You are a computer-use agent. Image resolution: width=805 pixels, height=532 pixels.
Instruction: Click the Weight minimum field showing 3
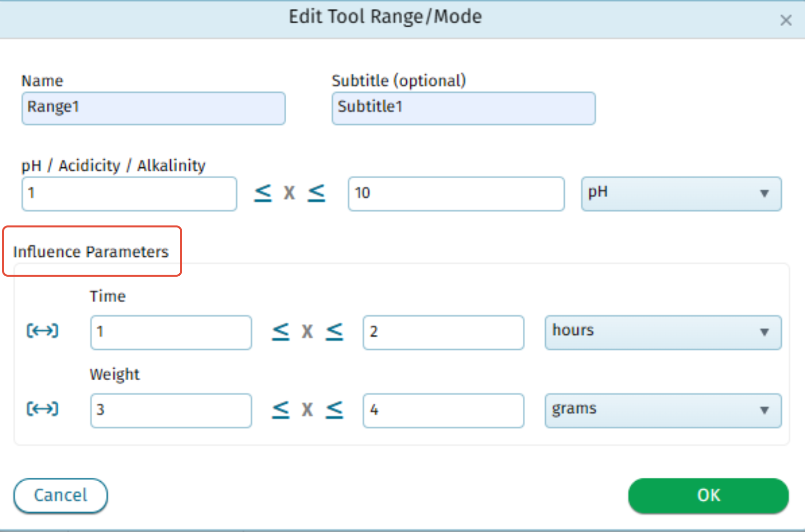pyautogui.click(x=171, y=411)
